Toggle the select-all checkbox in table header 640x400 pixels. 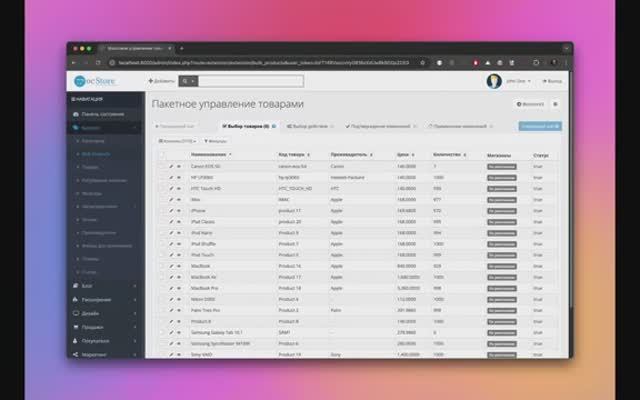click(x=162, y=155)
